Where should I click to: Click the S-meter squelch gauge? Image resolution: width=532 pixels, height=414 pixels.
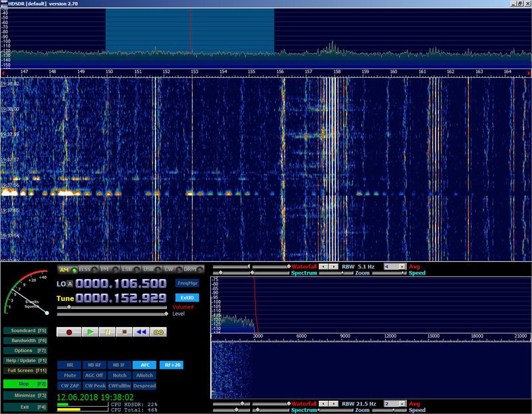(28, 292)
